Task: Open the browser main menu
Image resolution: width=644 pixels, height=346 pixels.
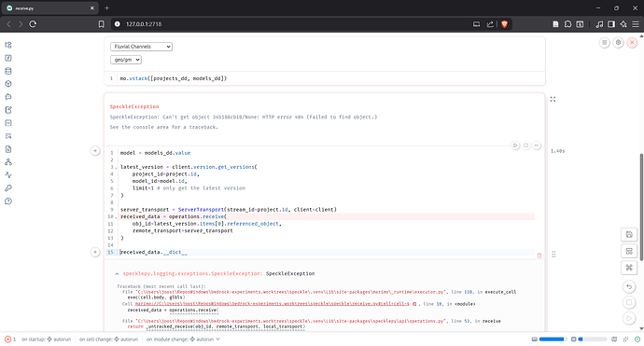Action: (636, 24)
